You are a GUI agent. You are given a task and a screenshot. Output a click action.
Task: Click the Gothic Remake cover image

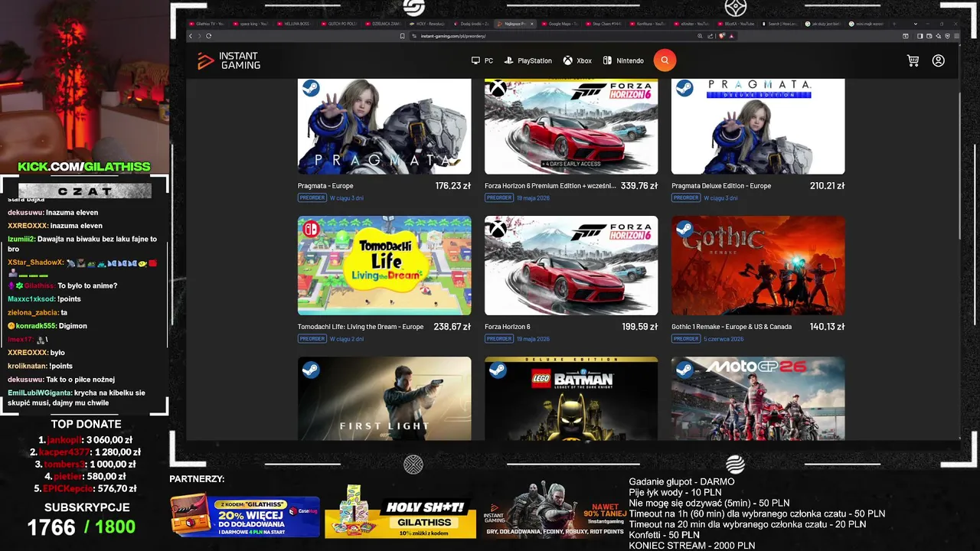(758, 266)
